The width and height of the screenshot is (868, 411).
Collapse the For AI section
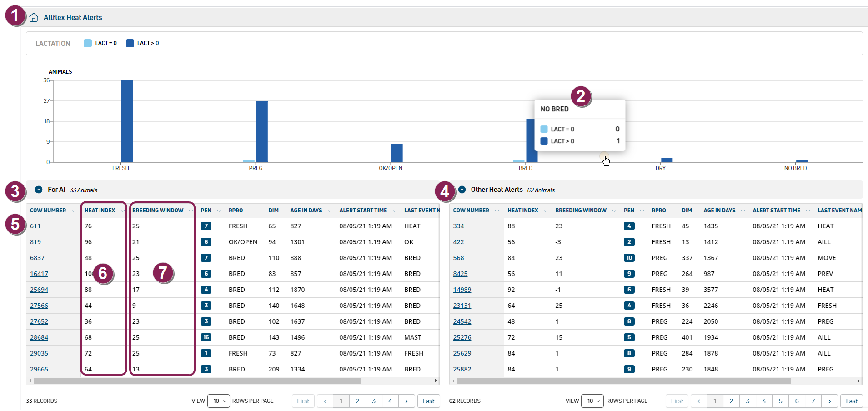39,190
